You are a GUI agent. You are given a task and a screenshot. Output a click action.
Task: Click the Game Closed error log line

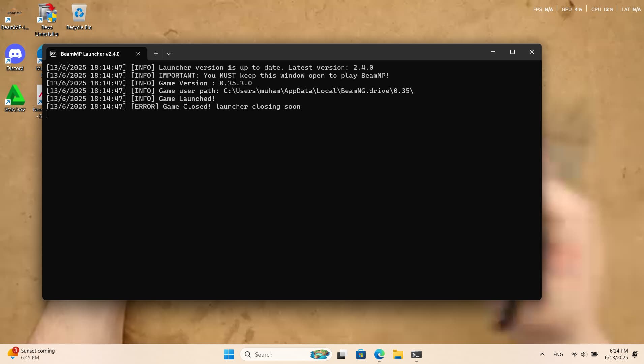(x=173, y=107)
